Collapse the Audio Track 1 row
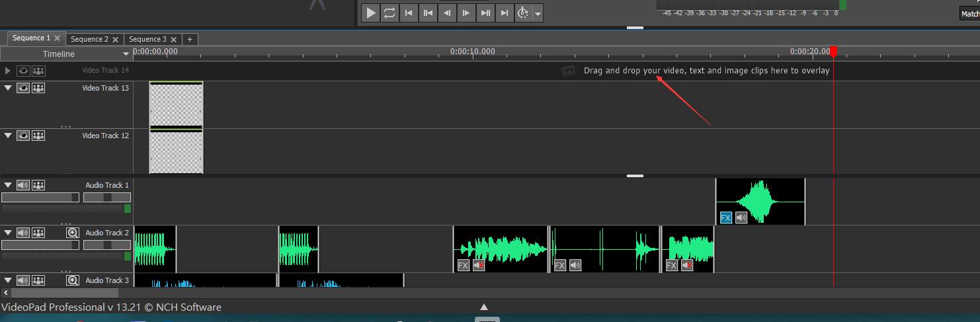The height and width of the screenshot is (322, 980). click(8, 185)
